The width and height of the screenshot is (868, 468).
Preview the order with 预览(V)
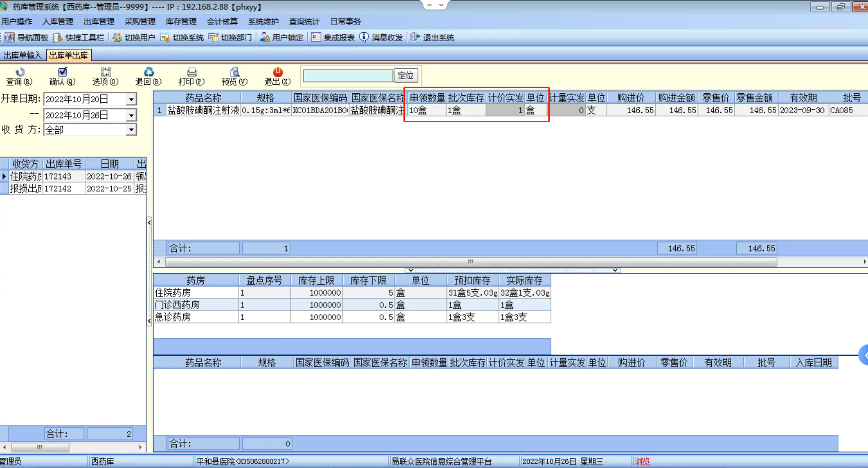pyautogui.click(x=234, y=77)
